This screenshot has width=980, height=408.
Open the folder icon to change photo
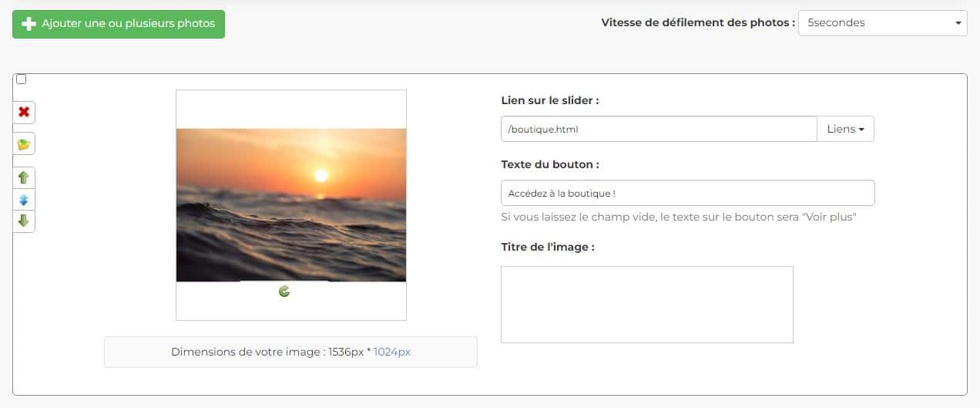[x=24, y=144]
